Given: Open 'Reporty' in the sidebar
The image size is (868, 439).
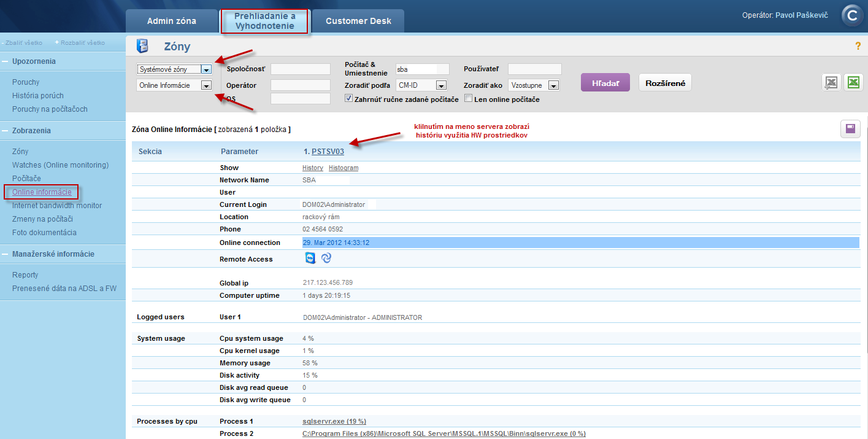Looking at the screenshot, I should tap(25, 275).
